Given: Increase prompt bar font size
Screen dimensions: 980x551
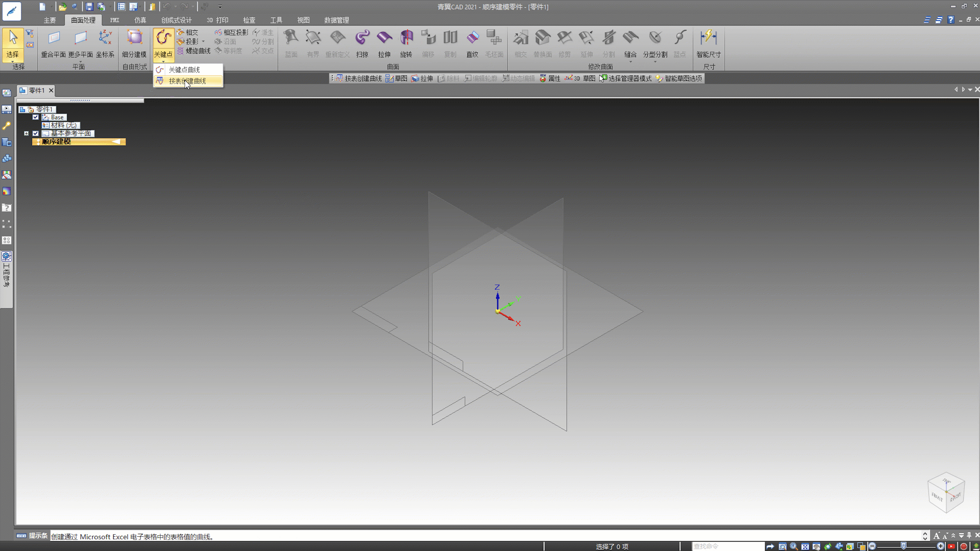Looking at the screenshot, I should pyautogui.click(x=937, y=536).
